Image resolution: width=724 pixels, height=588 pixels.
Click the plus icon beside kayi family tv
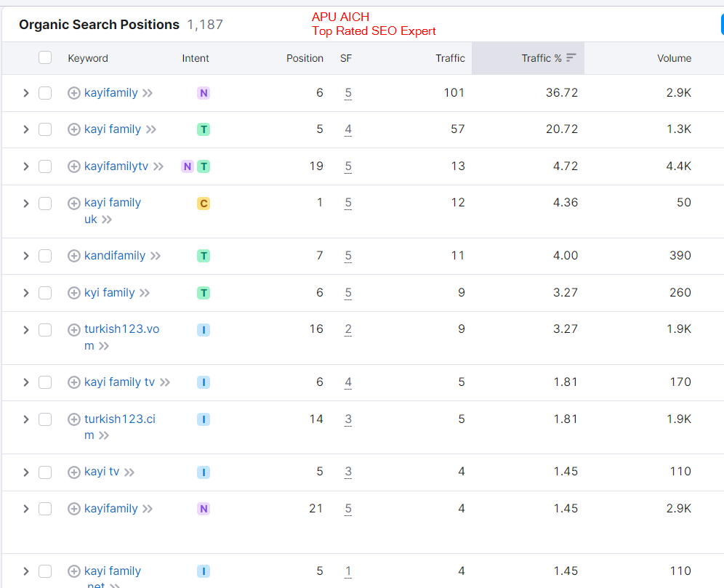point(73,382)
